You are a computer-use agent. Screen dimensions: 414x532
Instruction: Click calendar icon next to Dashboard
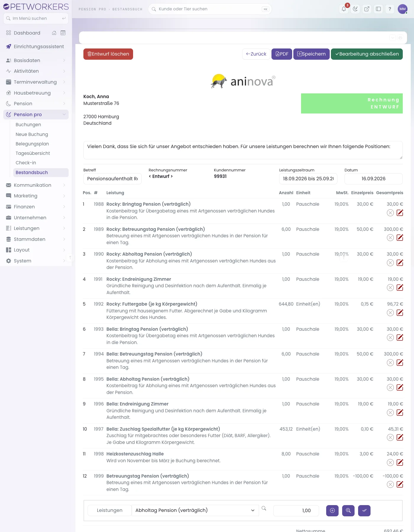63,33
